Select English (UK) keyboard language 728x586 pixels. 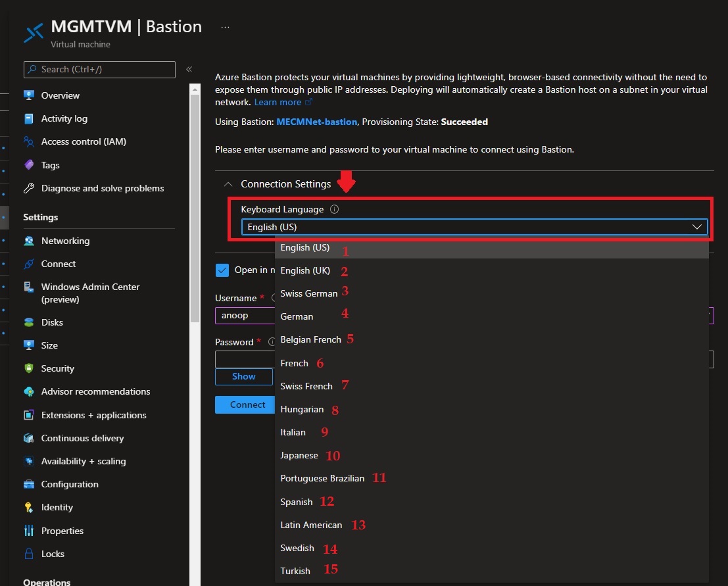pyautogui.click(x=492, y=270)
